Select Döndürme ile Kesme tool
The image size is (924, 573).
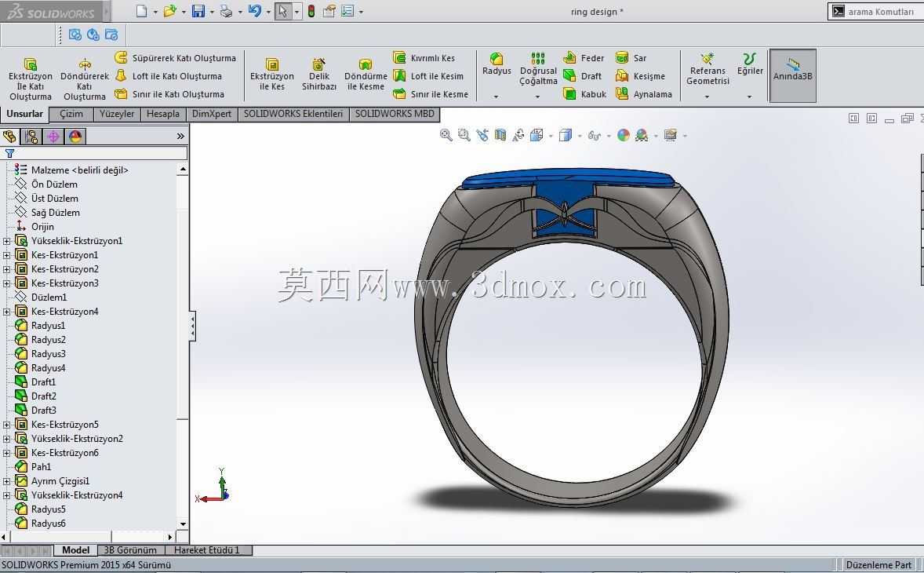[366, 75]
